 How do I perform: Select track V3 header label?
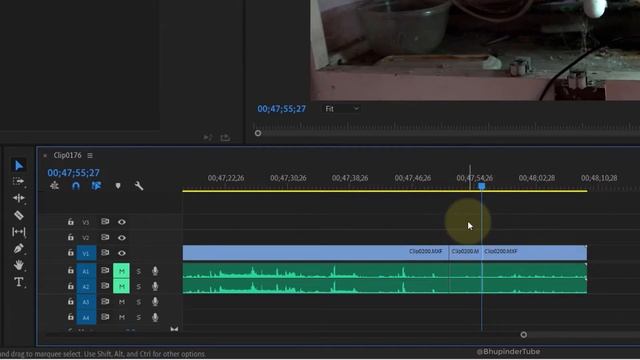point(86,222)
